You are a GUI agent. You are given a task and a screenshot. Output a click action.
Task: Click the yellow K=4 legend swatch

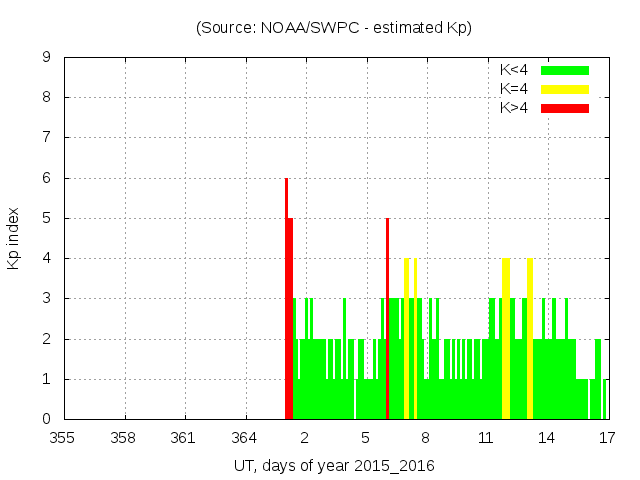click(564, 89)
